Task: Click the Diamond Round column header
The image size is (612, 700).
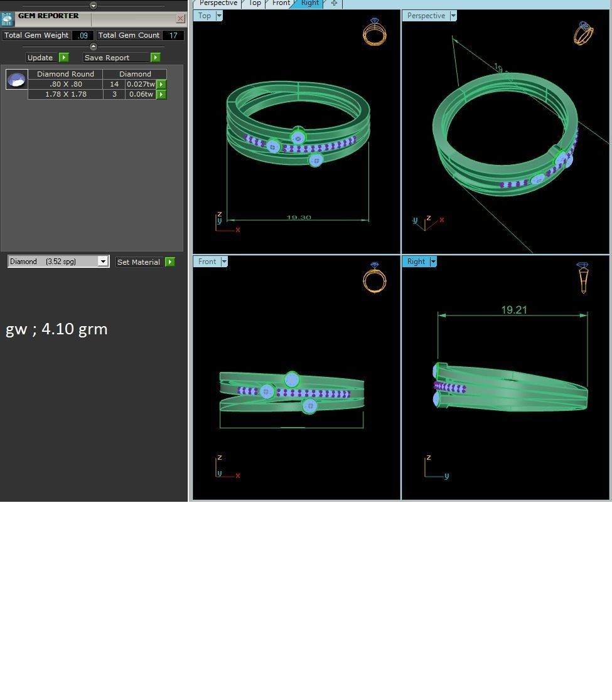Action: tap(66, 74)
